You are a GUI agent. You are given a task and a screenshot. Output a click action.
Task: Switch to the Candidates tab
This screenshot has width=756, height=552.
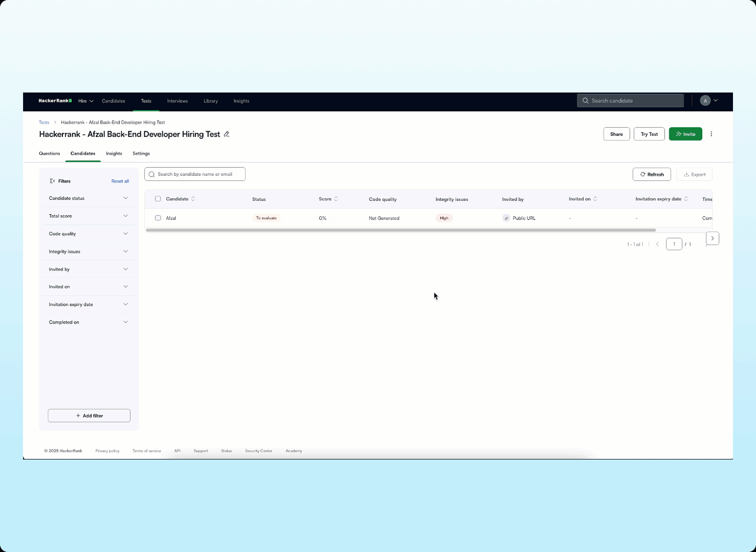[x=83, y=153]
